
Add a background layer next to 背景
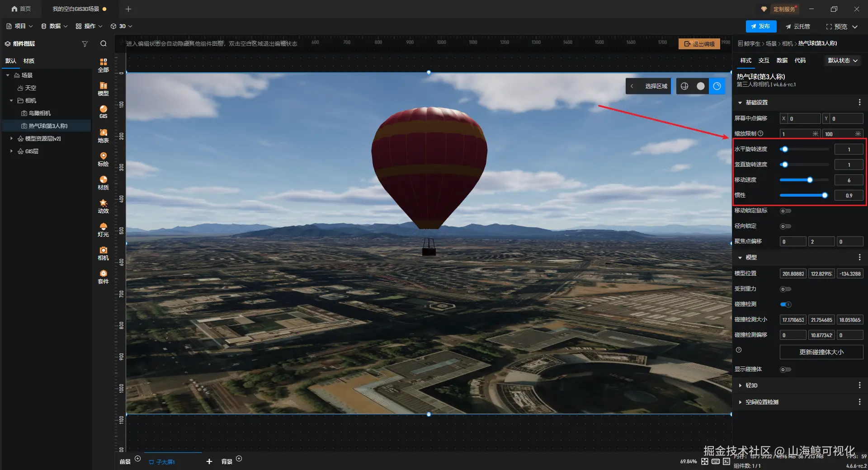pyautogui.click(x=239, y=459)
